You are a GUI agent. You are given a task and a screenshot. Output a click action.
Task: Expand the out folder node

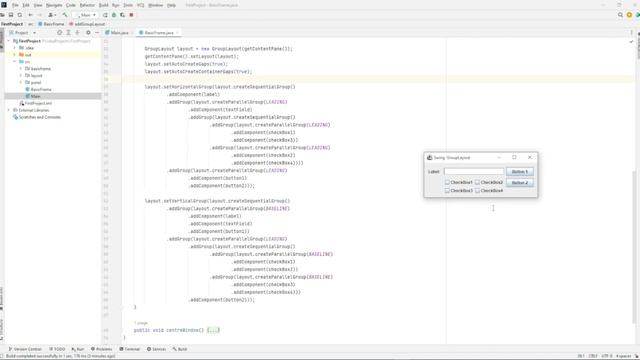click(15, 55)
